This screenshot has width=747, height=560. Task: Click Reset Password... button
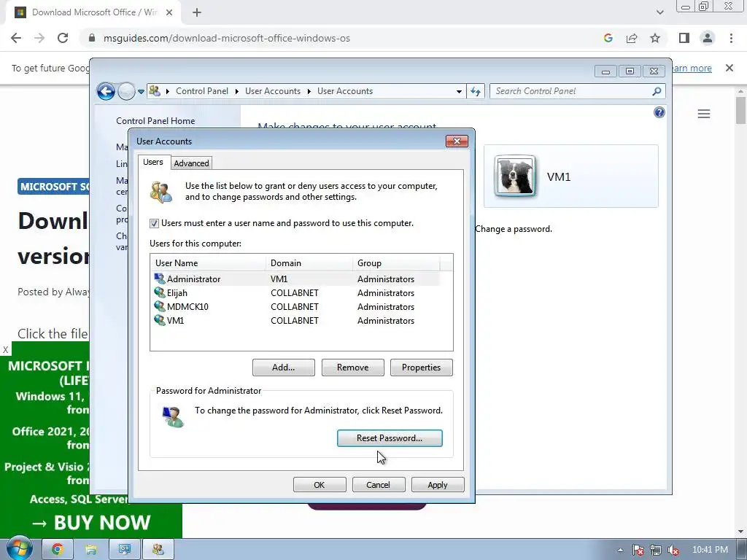[390, 438]
